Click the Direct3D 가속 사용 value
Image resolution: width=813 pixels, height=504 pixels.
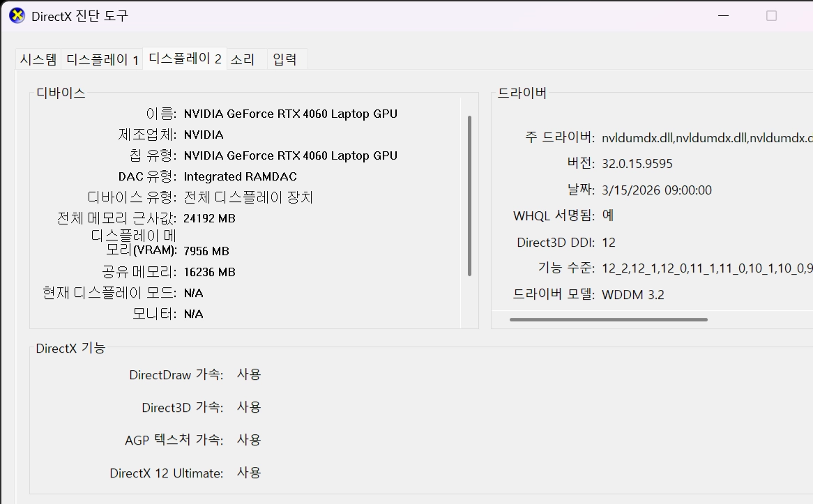[x=249, y=407]
